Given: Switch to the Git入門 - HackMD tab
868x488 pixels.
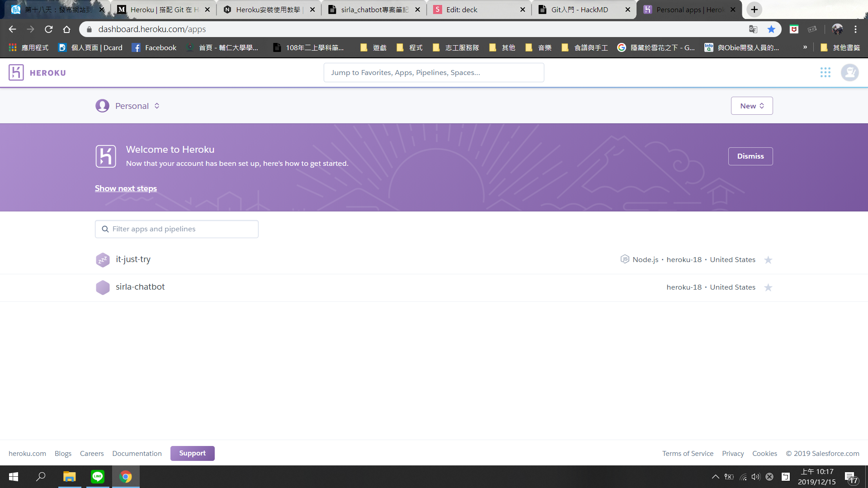Looking at the screenshot, I should pyautogui.click(x=580, y=9).
